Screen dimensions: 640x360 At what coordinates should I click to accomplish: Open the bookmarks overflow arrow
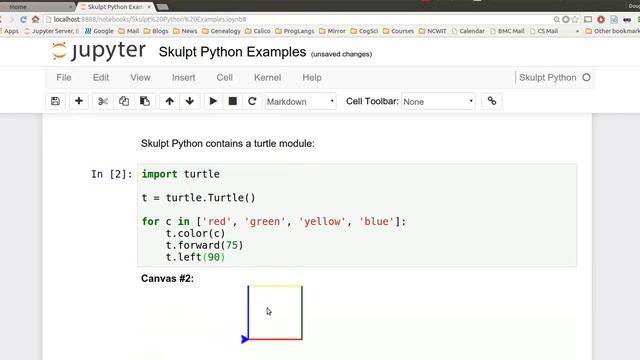pos(577,31)
